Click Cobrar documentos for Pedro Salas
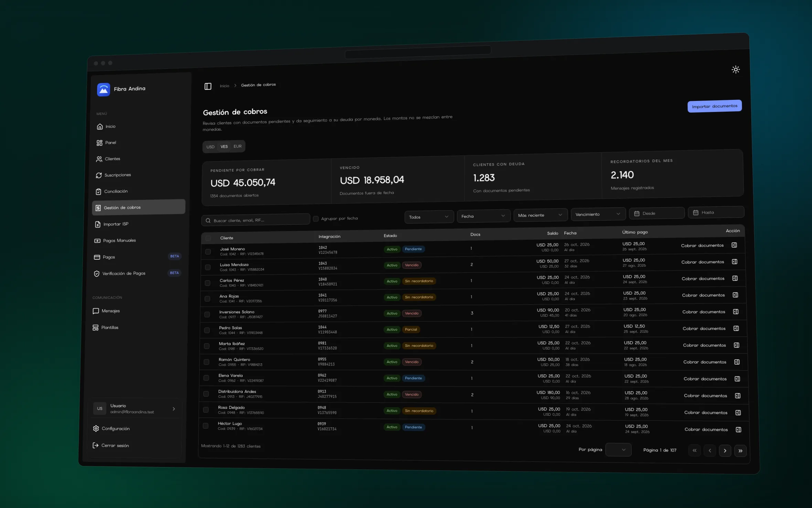The height and width of the screenshot is (508, 812). [x=704, y=329]
